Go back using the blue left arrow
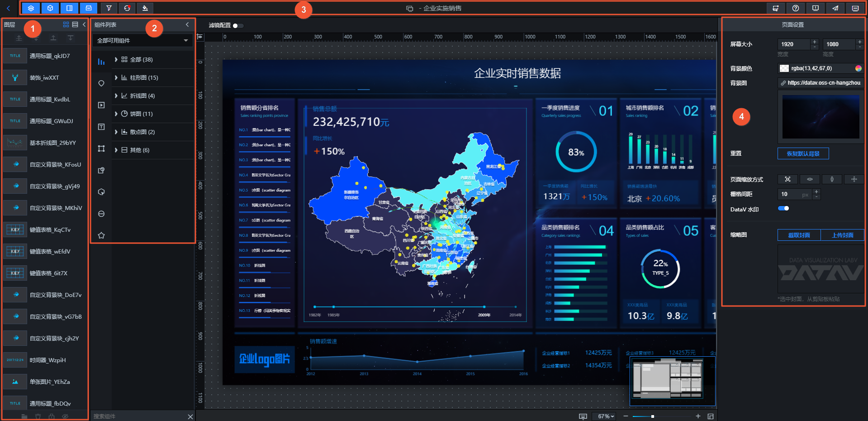 click(x=8, y=8)
